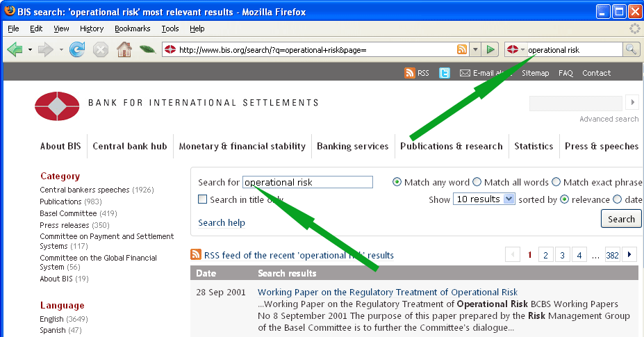The image size is (644, 337).
Task: Click the browser Reload button
Action: tap(77, 49)
